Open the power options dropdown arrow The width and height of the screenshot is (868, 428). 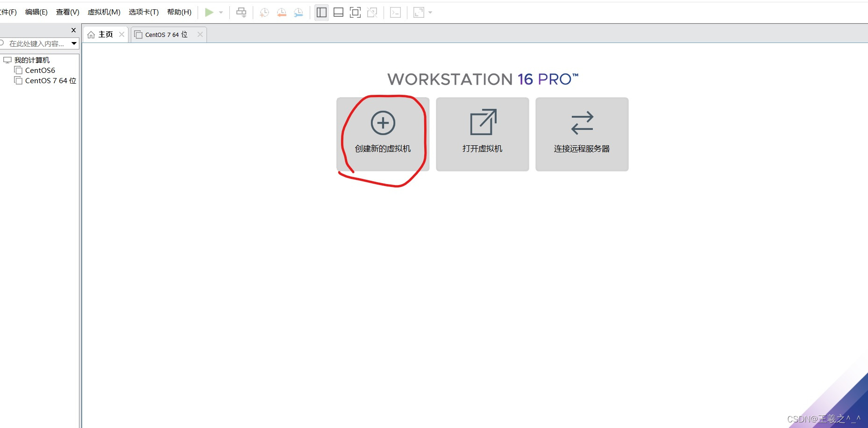point(221,13)
